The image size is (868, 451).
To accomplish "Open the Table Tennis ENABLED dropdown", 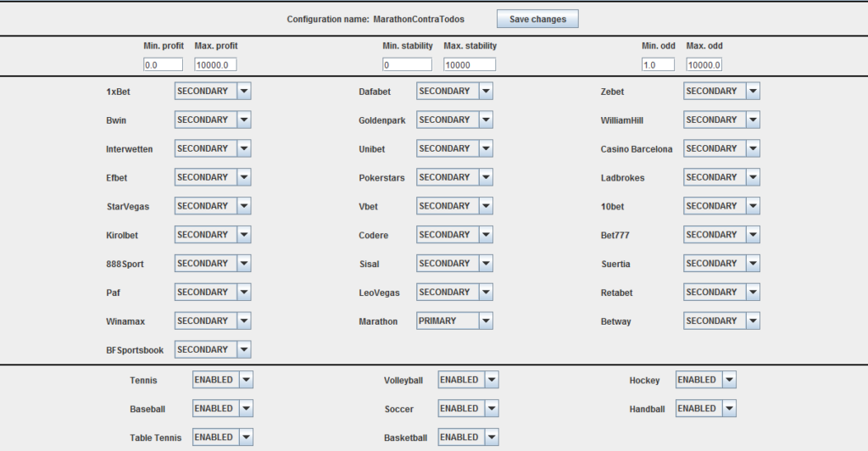I will 223,437.
